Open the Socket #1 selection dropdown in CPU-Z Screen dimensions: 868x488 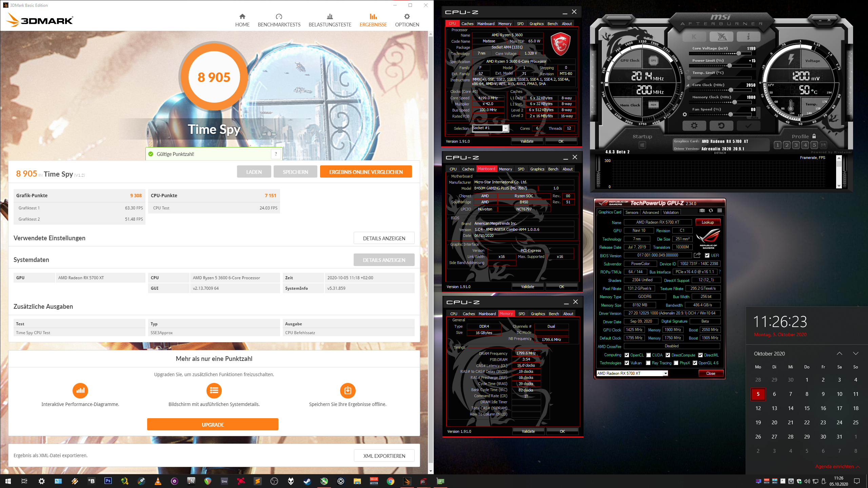505,128
